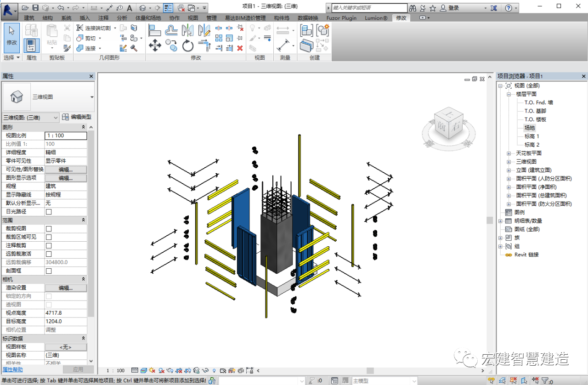Select the Offset tool icon
Screen dimensions: 588x385
tap(171, 31)
